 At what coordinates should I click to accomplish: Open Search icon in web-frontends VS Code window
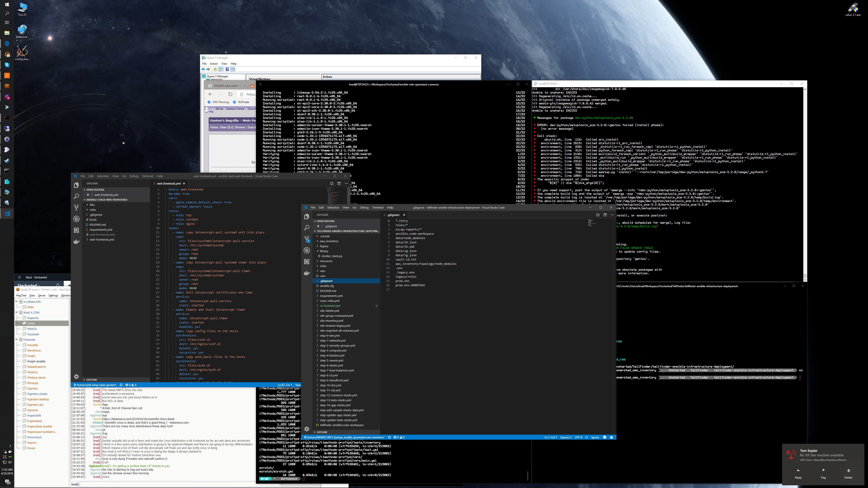(x=76, y=196)
